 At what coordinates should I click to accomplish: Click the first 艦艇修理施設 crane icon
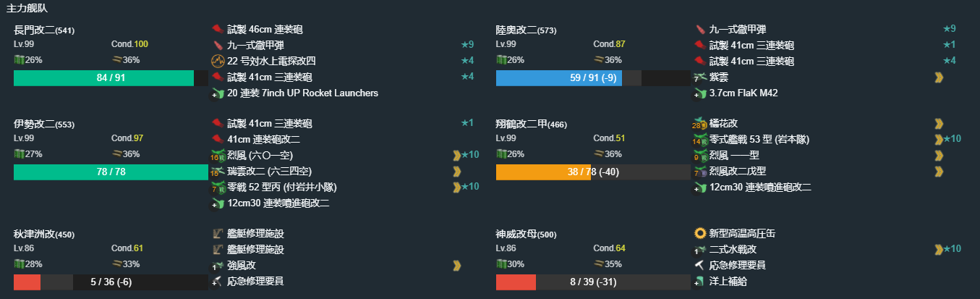click(x=218, y=234)
